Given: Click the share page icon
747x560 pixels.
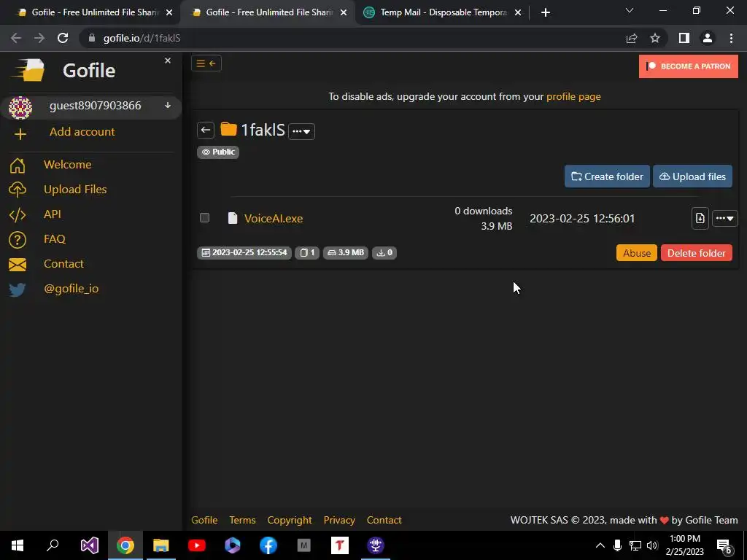Looking at the screenshot, I should pyautogui.click(x=632, y=39).
